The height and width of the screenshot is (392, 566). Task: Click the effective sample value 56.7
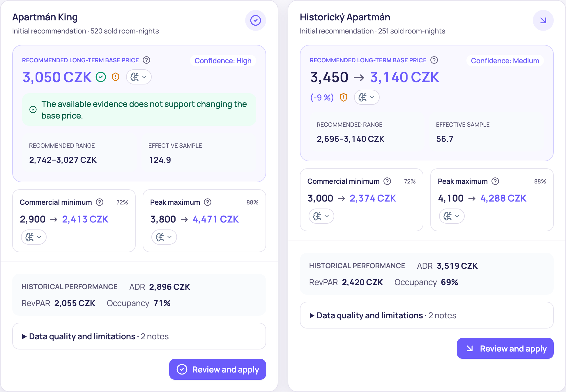click(445, 139)
